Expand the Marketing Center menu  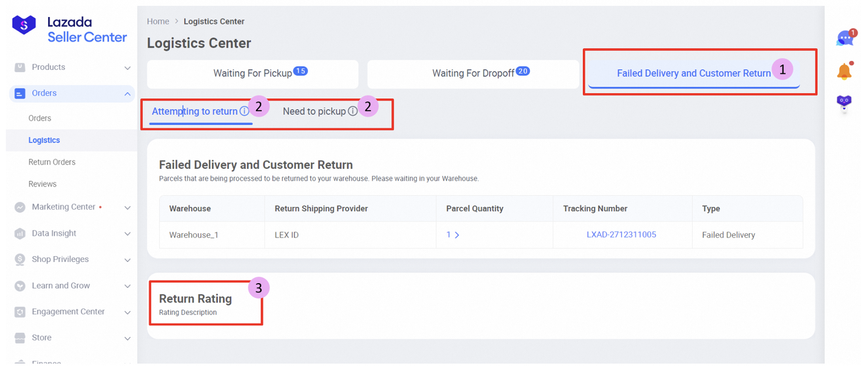coord(127,208)
